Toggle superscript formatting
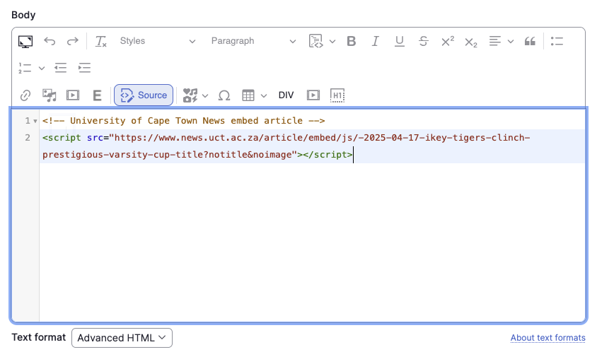 (x=447, y=41)
